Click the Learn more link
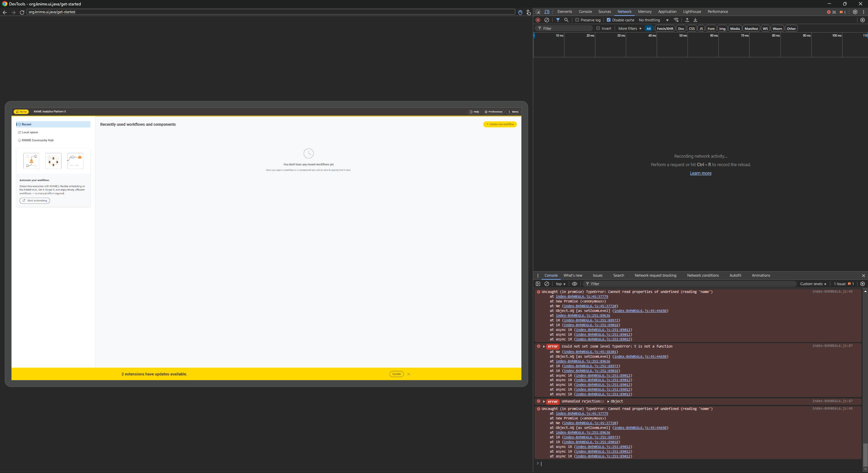 pos(700,173)
